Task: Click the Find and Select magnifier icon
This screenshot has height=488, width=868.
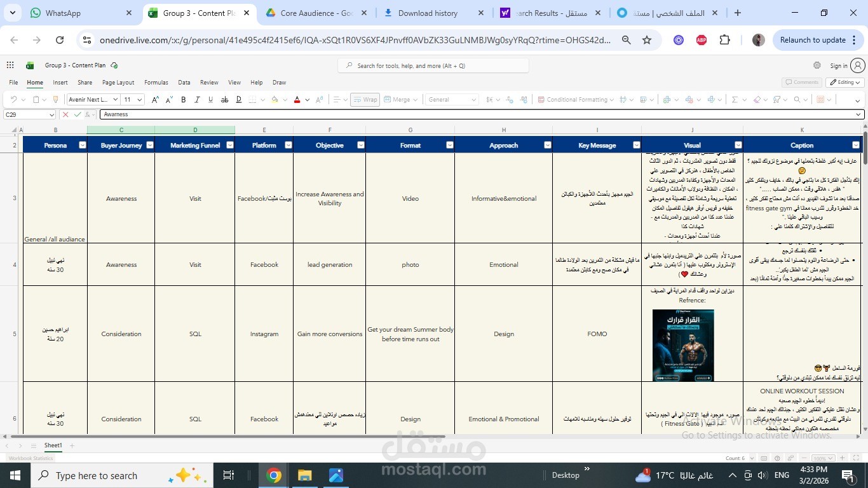Action: click(797, 99)
